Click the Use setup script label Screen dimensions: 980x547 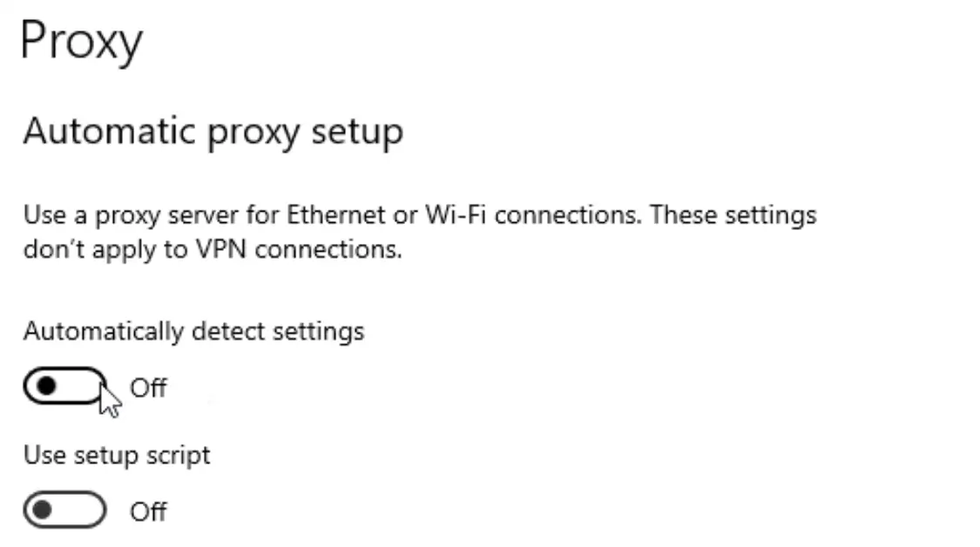point(116,454)
